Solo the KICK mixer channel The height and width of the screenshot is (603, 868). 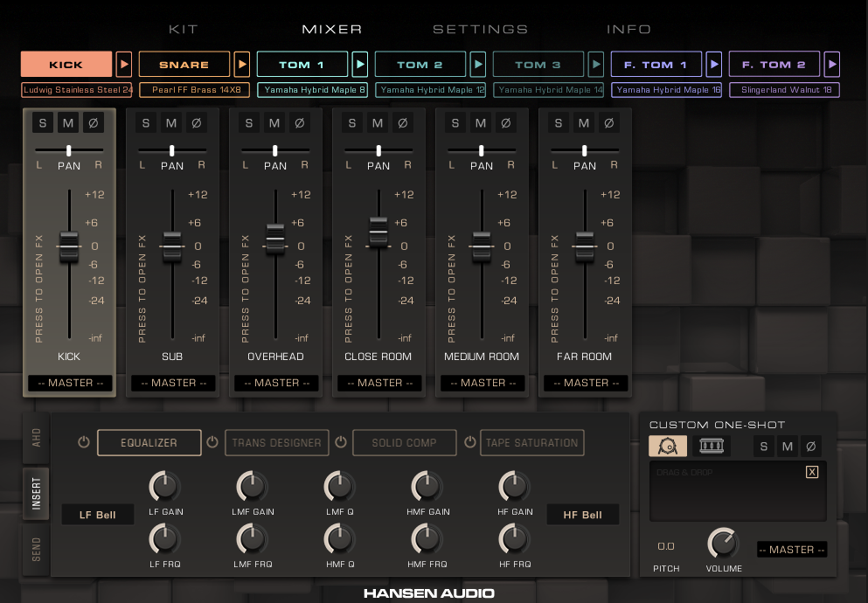tap(43, 123)
